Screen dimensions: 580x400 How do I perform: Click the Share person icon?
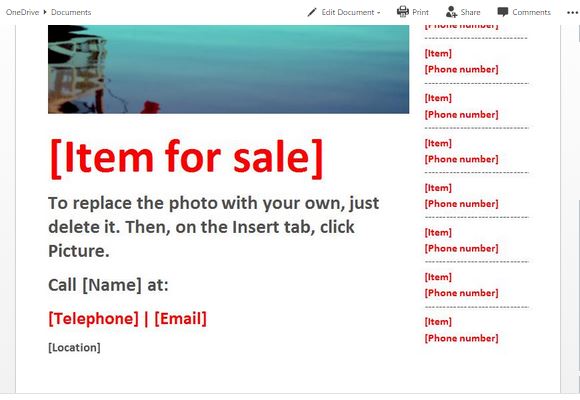[451, 12]
